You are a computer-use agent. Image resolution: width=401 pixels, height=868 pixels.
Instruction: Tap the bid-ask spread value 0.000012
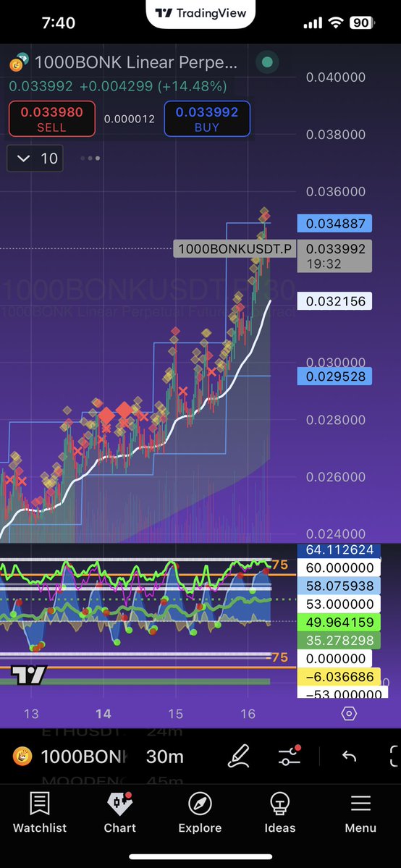[130, 119]
